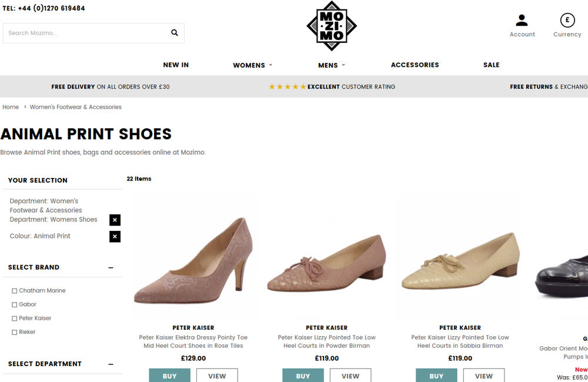Viewport: 588px width, 382px height.
Task: Open the Lizzy Sabbia Birman shoe image
Action: [460, 262]
